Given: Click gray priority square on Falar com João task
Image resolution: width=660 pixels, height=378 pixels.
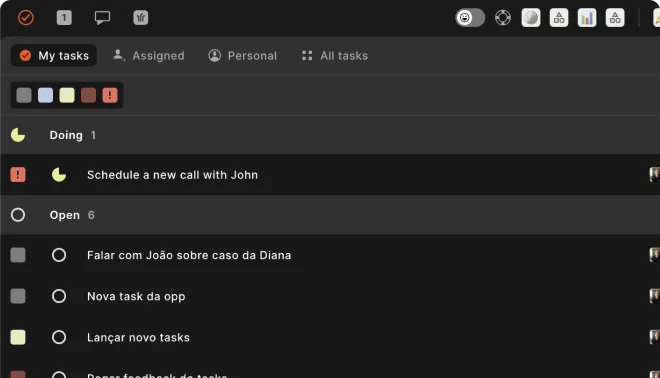Looking at the screenshot, I should pyautogui.click(x=18, y=255).
